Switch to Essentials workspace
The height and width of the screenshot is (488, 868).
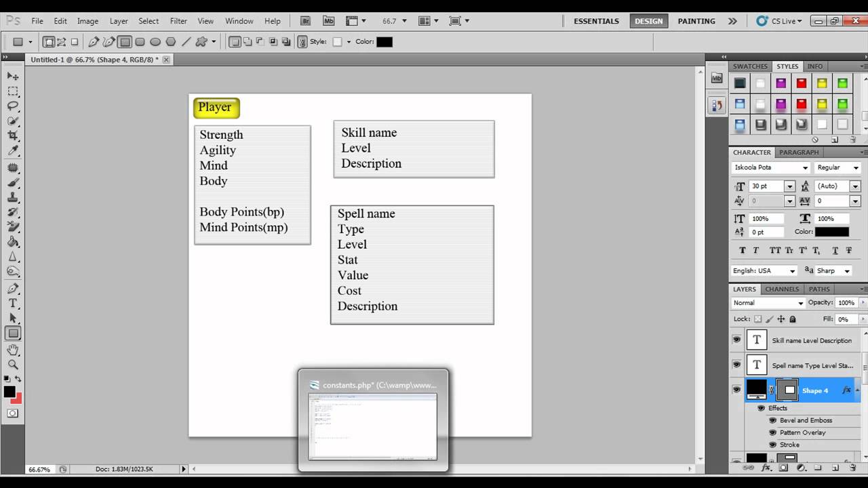click(x=596, y=21)
